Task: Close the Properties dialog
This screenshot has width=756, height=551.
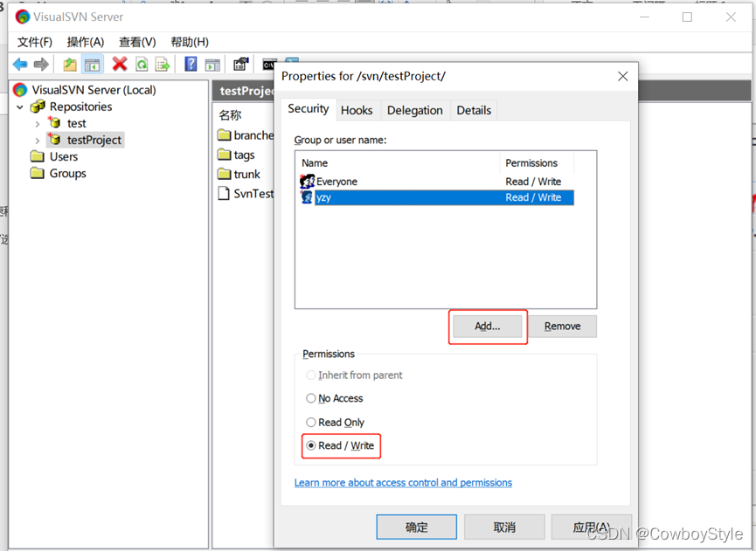Action: point(623,76)
